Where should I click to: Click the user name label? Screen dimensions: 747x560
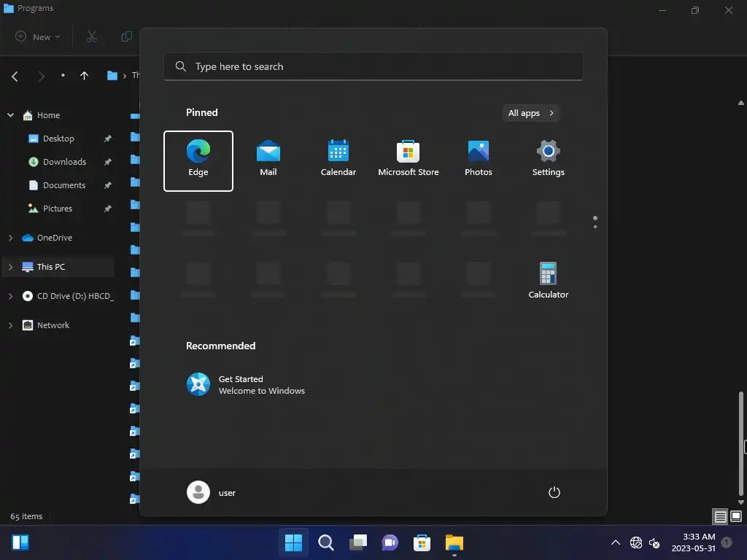[x=227, y=493]
